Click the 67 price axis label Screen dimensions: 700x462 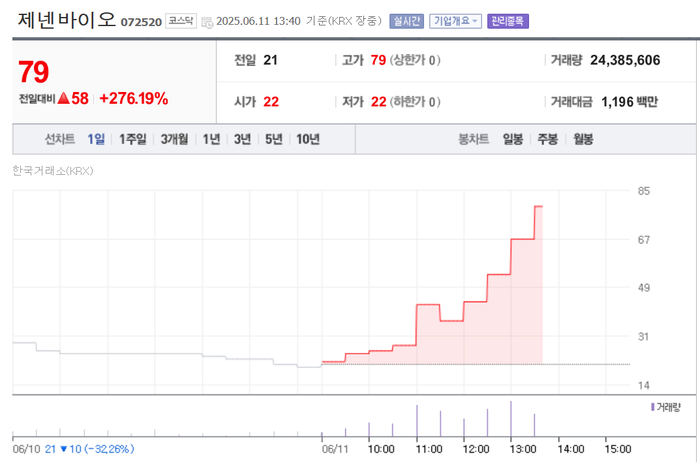644,240
